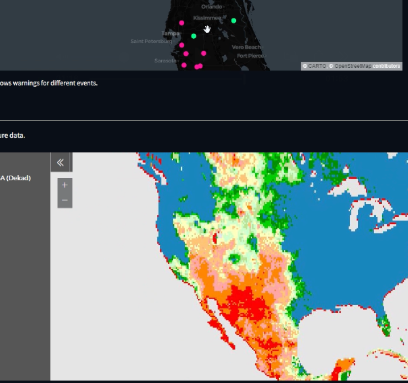Click the '(Dekad)' layer label in sidebar
This screenshot has height=383, width=408.
click(19, 178)
